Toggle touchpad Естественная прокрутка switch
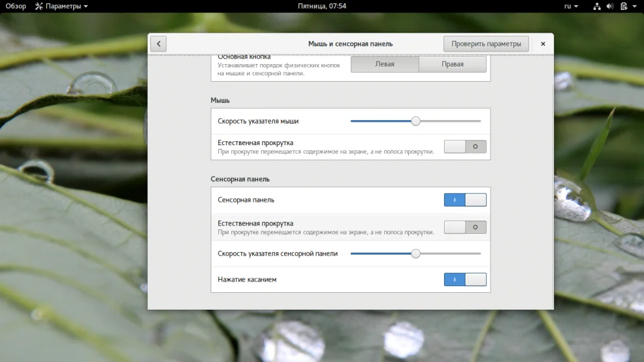Screen dimensions: 644x362 click(x=465, y=227)
